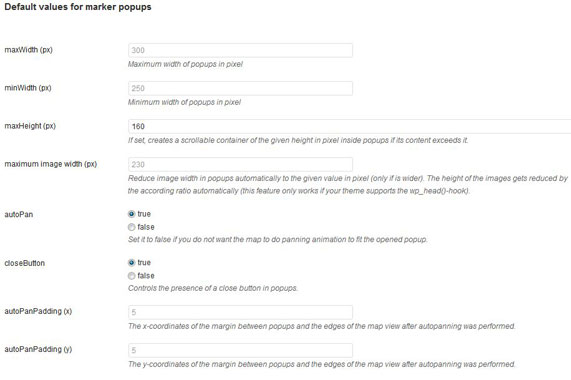This screenshot has width=571, height=380.
Task: Click the Default values for marker popups heading
Action: pos(78,7)
